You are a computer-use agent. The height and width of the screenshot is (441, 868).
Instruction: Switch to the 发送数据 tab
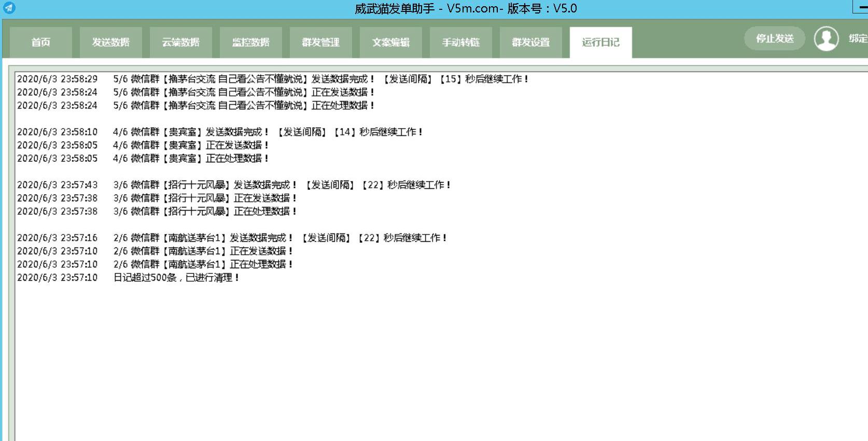tap(111, 42)
